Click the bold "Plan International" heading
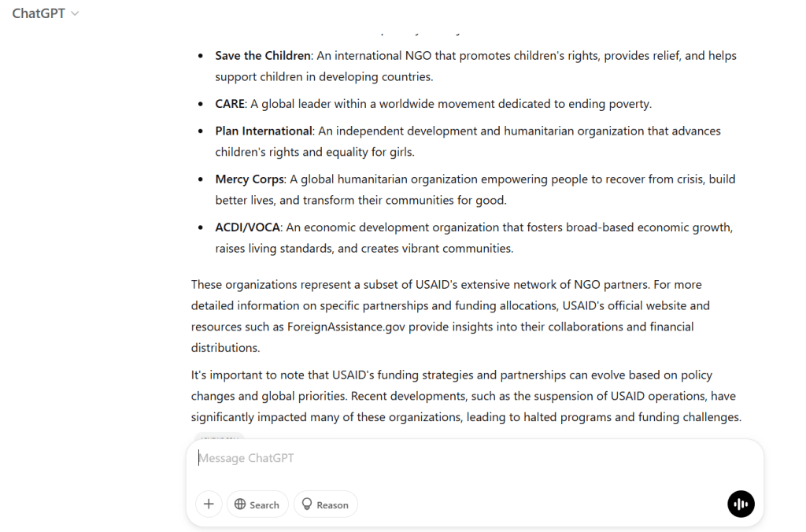This screenshot has height=532, width=806. click(264, 131)
